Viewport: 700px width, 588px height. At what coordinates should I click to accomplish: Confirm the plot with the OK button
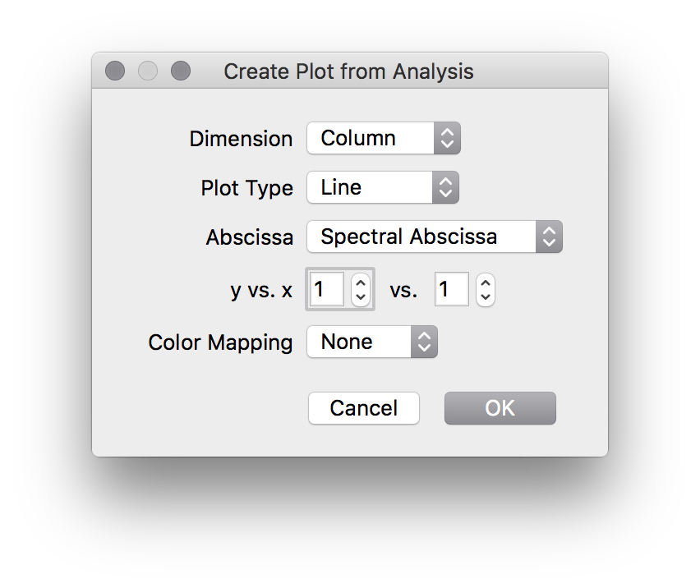coord(500,408)
